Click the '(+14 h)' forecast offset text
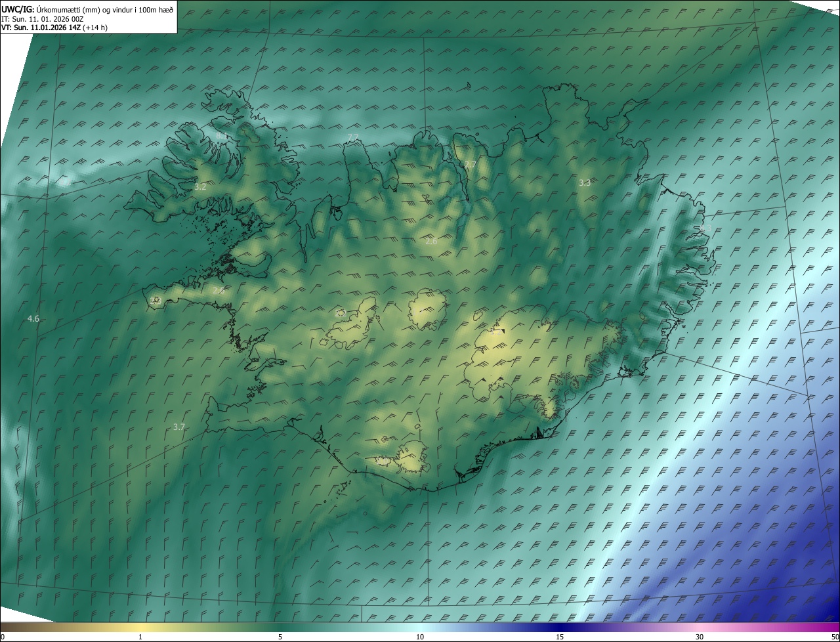 (x=95, y=28)
